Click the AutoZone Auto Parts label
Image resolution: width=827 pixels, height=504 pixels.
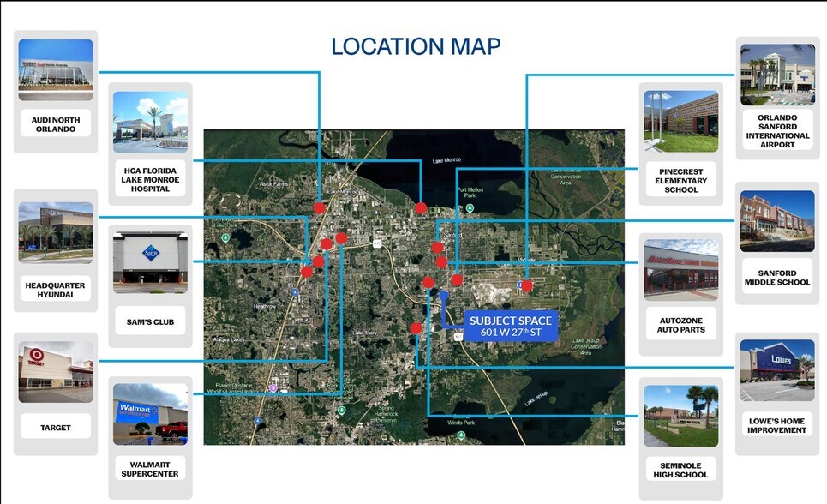tap(681, 325)
